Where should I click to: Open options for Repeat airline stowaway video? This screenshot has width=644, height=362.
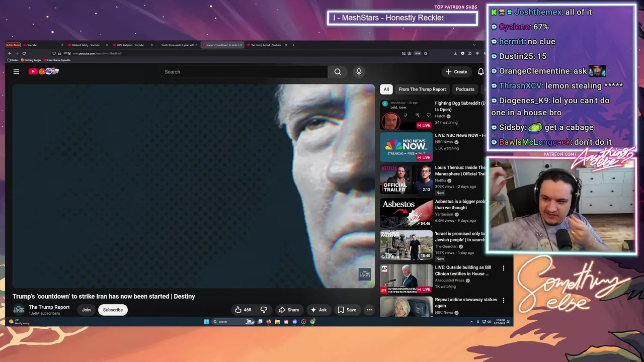tap(503, 301)
